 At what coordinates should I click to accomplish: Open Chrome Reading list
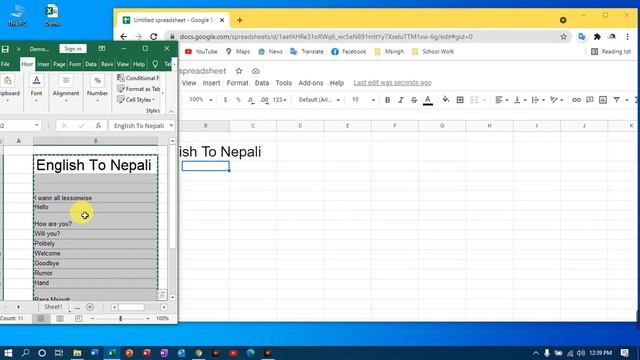[611, 51]
